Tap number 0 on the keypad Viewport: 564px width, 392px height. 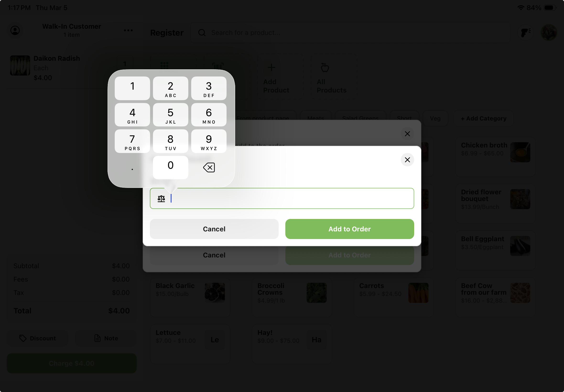pos(171,168)
